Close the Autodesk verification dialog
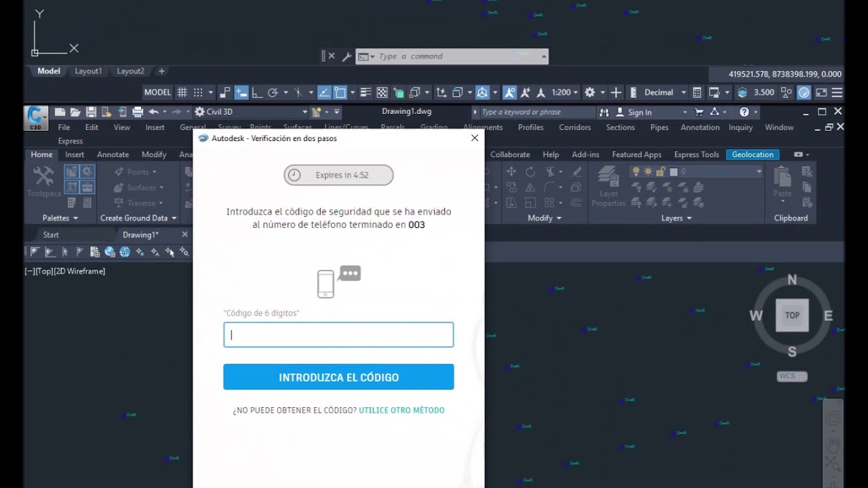Viewport: 868px width, 488px height. coord(475,138)
